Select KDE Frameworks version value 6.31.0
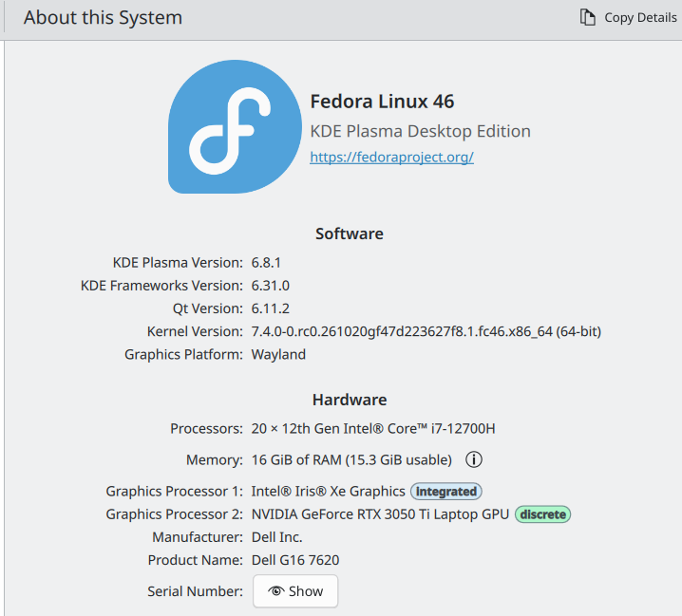This screenshot has height=616, width=682. [270, 286]
